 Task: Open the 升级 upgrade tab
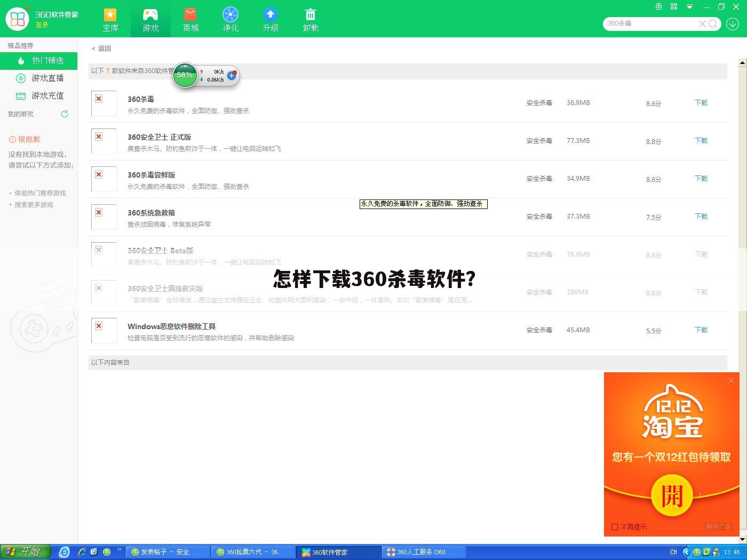(271, 19)
